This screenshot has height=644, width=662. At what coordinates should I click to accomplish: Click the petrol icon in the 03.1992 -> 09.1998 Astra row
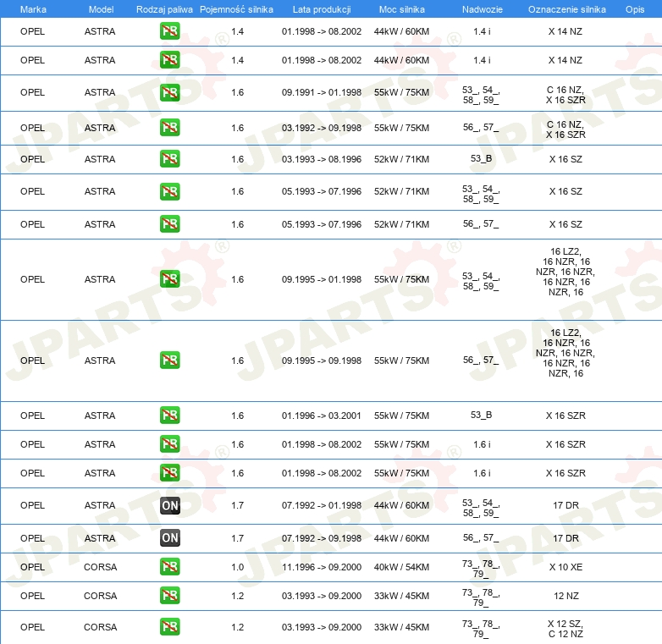point(169,128)
